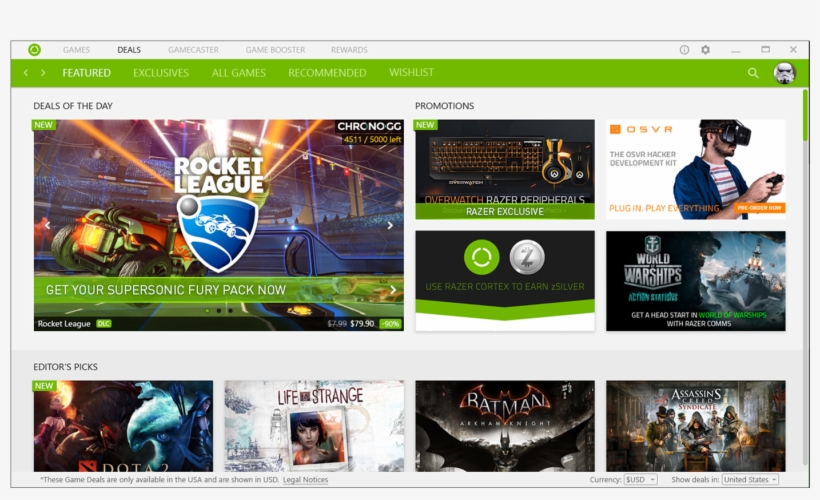Open settings via the gear icon

click(x=705, y=50)
